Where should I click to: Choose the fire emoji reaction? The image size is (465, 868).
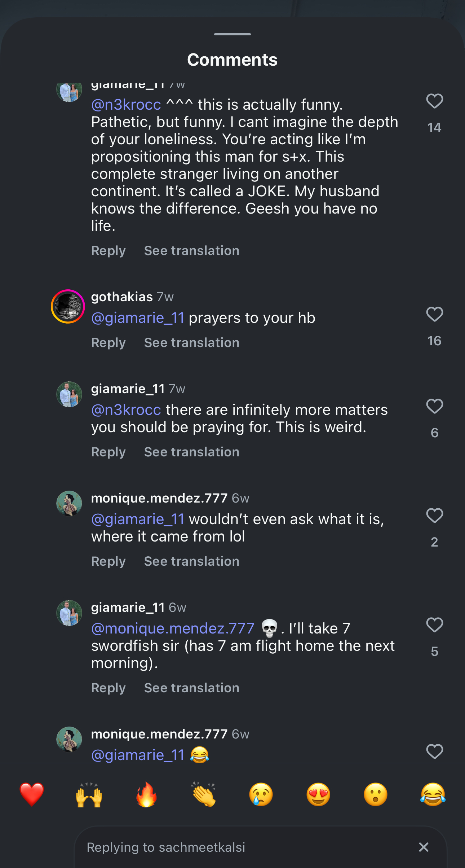[146, 794]
